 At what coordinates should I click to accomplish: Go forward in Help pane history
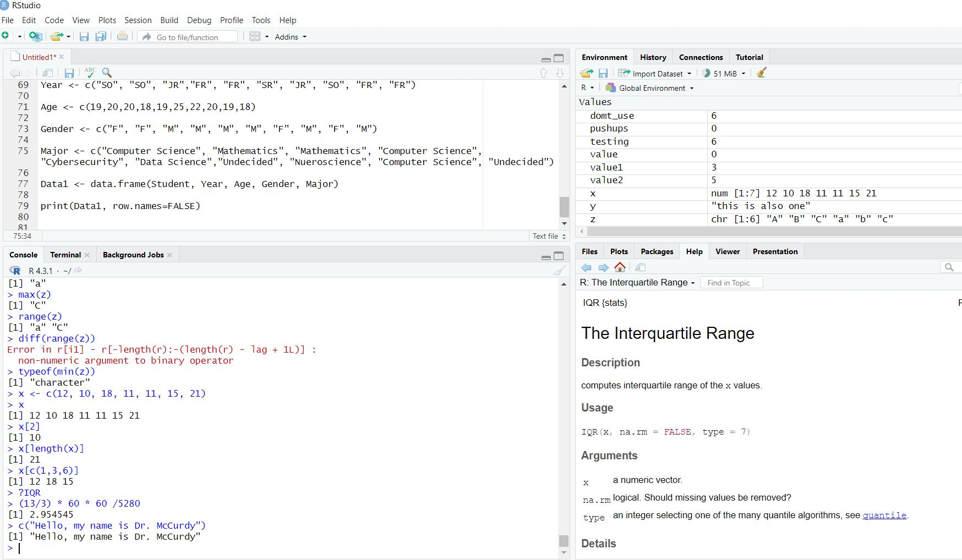pyautogui.click(x=603, y=267)
